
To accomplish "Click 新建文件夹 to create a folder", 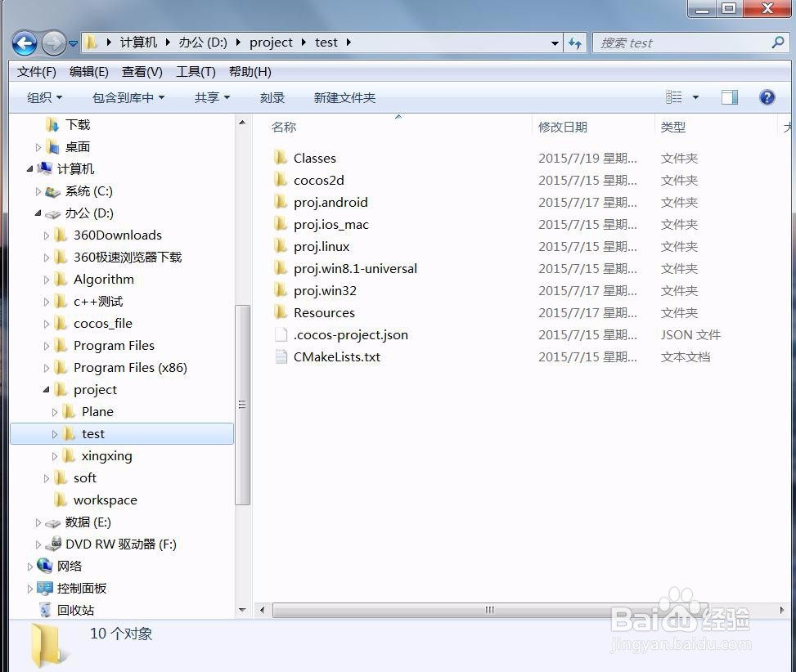I will pyautogui.click(x=344, y=97).
